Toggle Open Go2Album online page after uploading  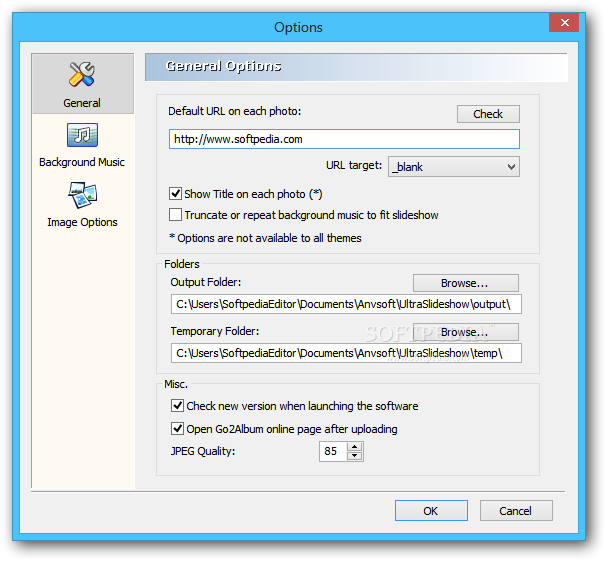coord(177,428)
